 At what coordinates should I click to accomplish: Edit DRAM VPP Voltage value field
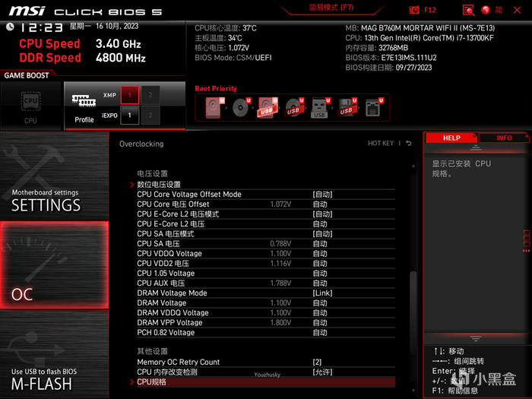point(320,322)
